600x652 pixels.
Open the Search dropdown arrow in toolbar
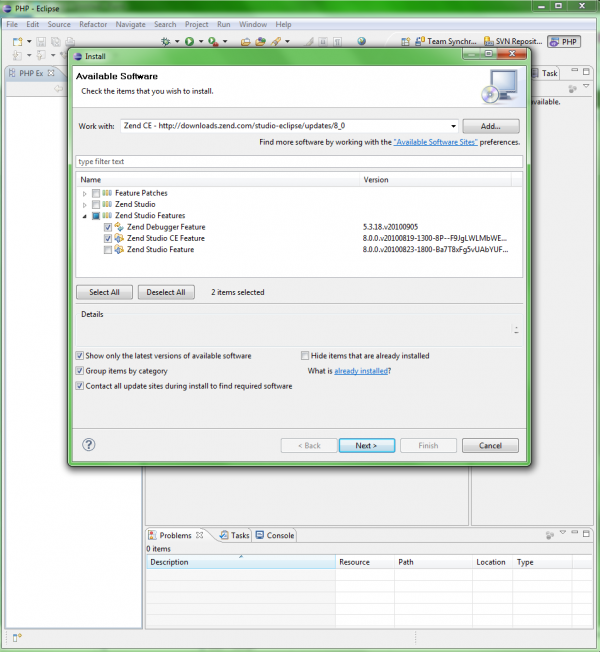(x=287, y=41)
